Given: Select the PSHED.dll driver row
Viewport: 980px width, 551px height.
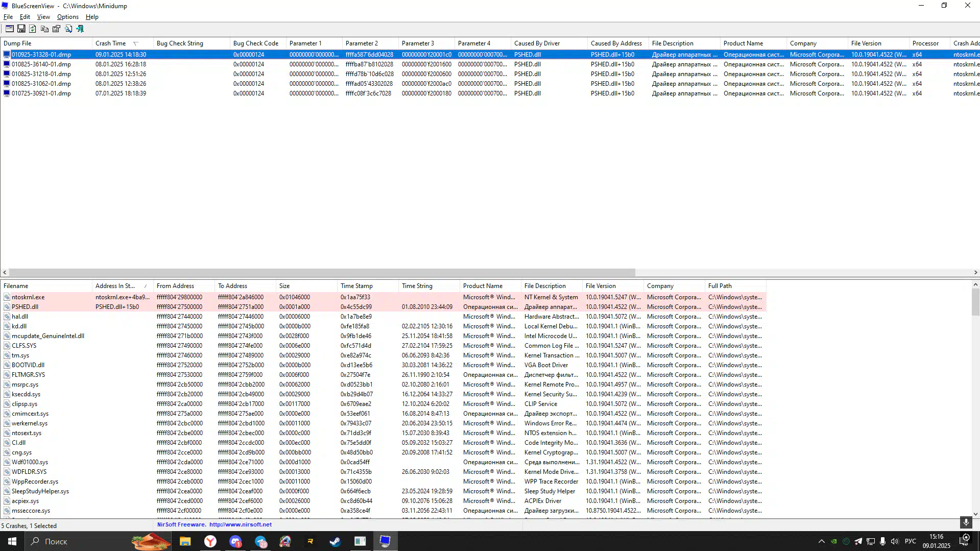Looking at the screenshot, I should (383, 307).
